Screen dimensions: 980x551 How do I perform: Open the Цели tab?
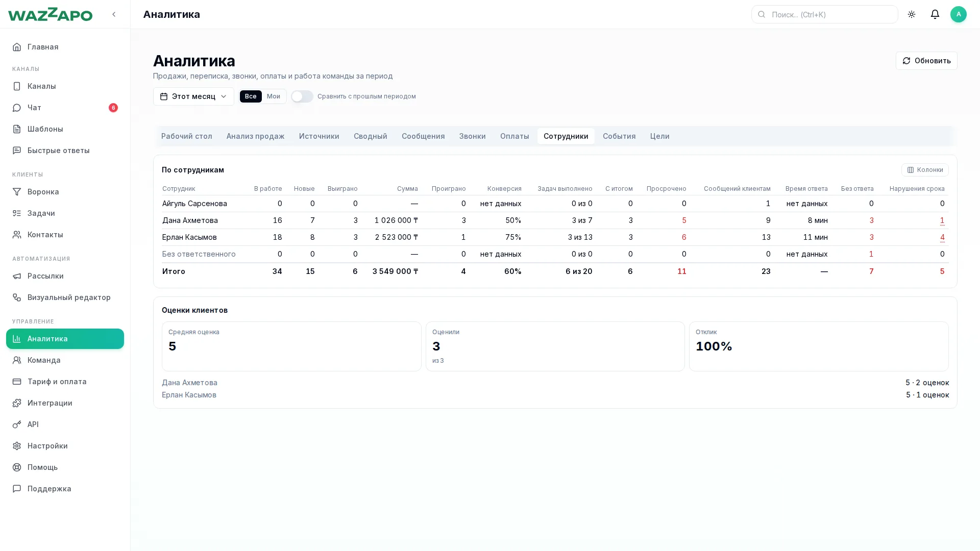coord(660,136)
